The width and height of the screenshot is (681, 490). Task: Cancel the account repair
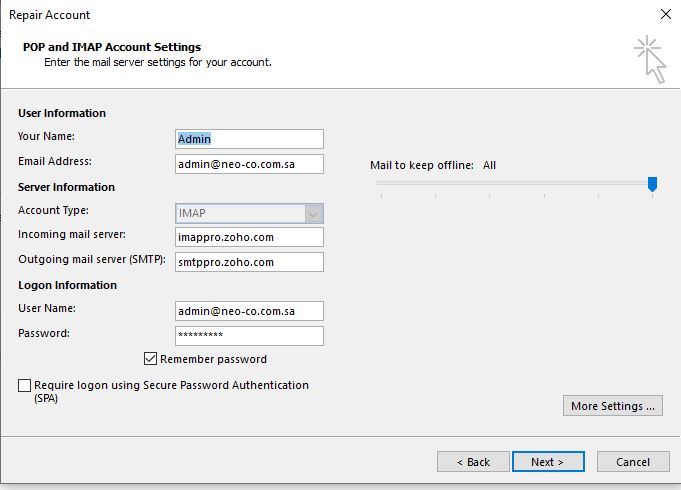coord(633,462)
